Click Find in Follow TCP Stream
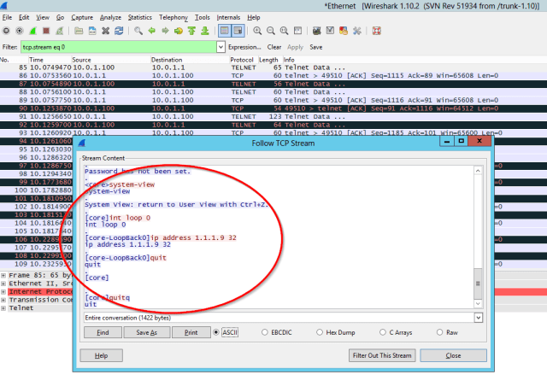This screenshot has width=547, height=392. (x=103, y=332)
